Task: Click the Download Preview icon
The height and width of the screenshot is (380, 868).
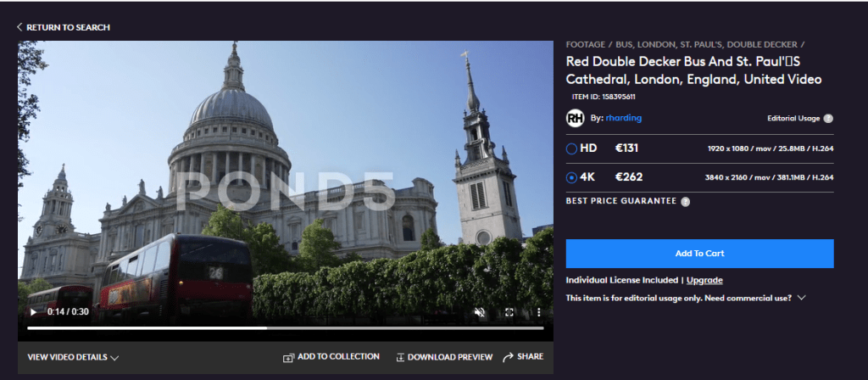Action: pyautogui.click(x=400, y=357)
